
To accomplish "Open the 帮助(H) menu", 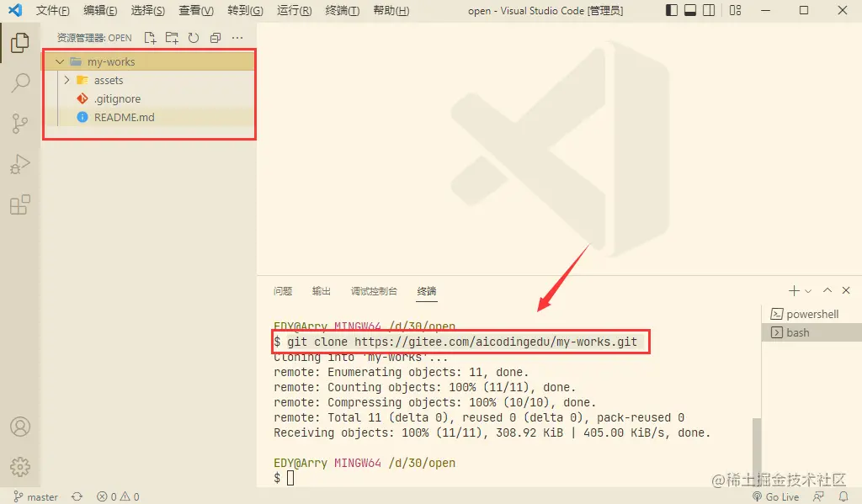I will point(391,10).
